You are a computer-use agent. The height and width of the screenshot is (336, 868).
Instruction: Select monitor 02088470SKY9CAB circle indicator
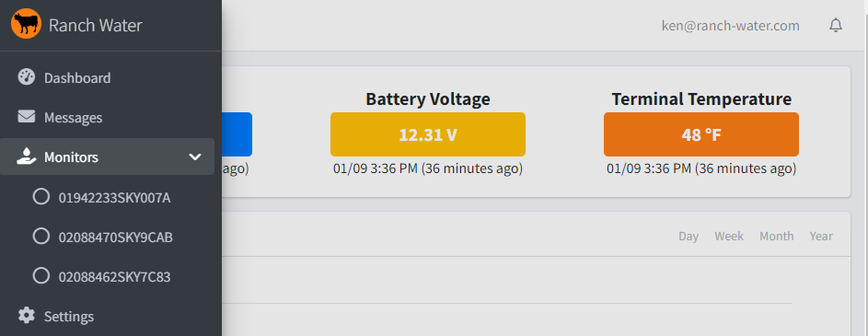pyautogui.click(x=41, y=237)
